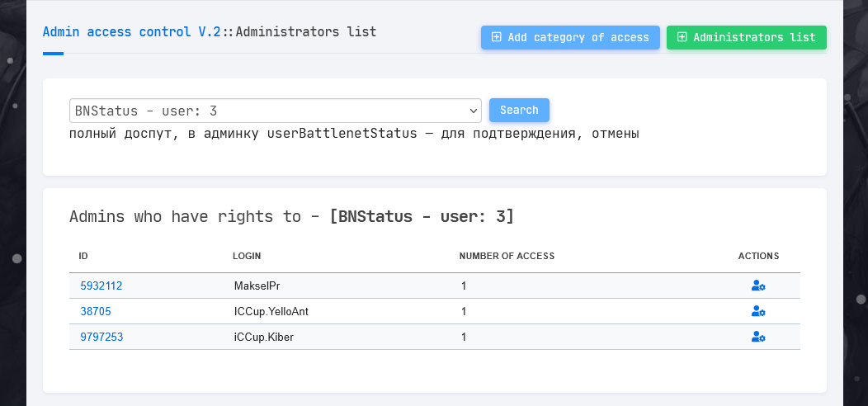Image resolution: width=868 pixels, height=406 pixels.
Task: Click the NUMBER OF ACCESS column header
Action: [507, 256]
